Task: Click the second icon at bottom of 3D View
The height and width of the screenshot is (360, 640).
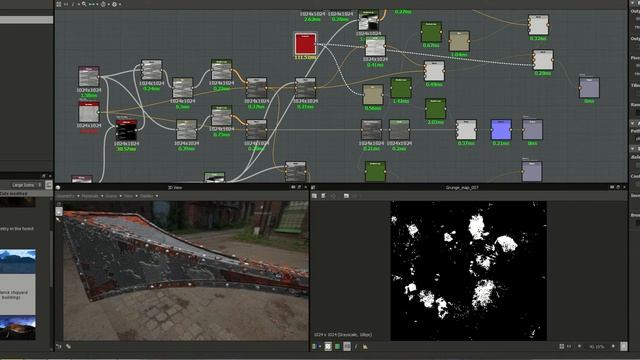Action: (x=68, y=346)
